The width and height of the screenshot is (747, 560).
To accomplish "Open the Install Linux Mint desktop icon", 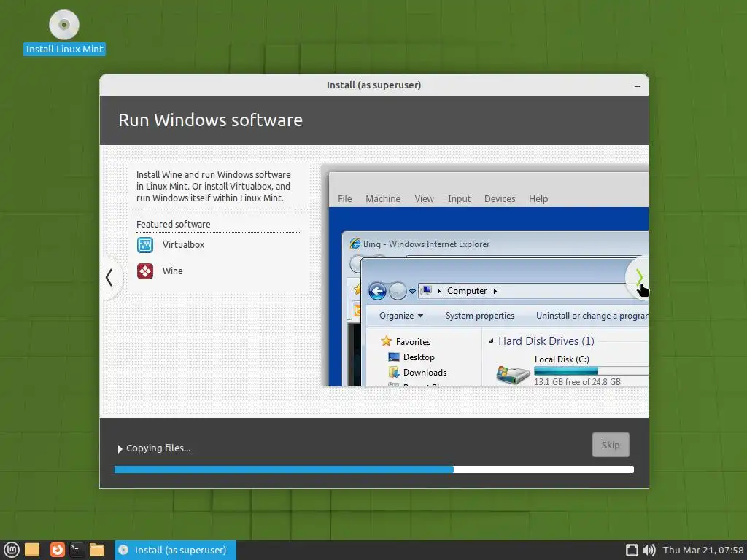I will point(64,32).
